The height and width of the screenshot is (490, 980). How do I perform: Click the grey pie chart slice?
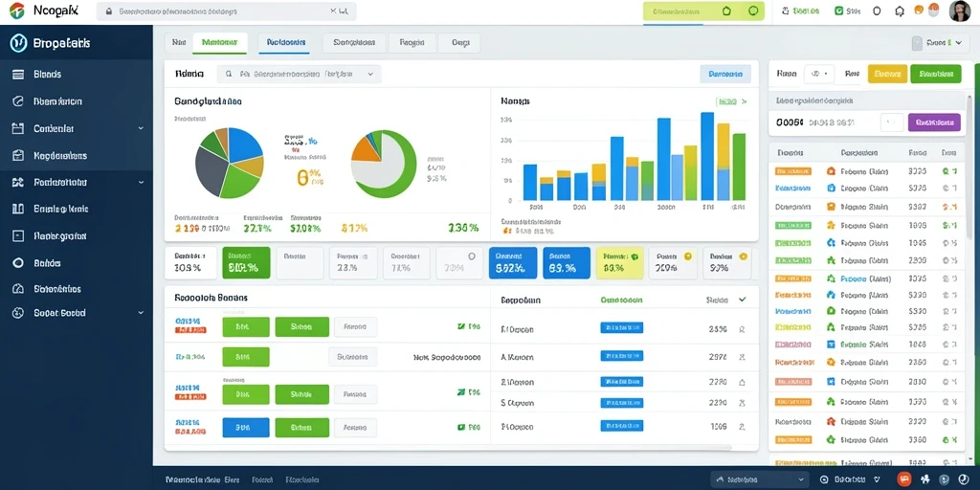(210, 170)
